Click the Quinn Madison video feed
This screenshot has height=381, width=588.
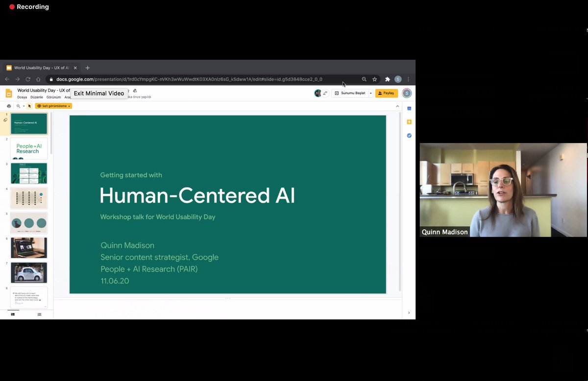503,190
